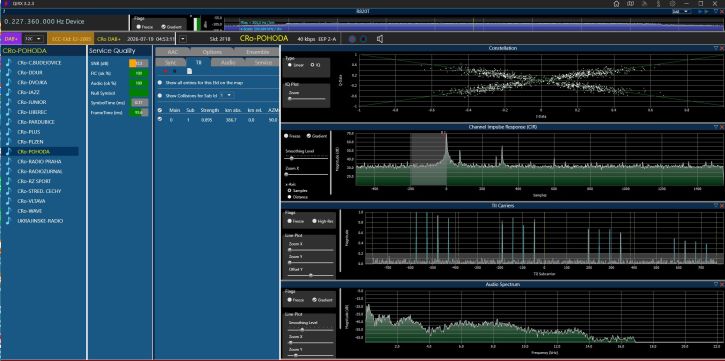Click the note icon beside CRo-JAZZ
The image size is (725, 361).
pos(8,92)
